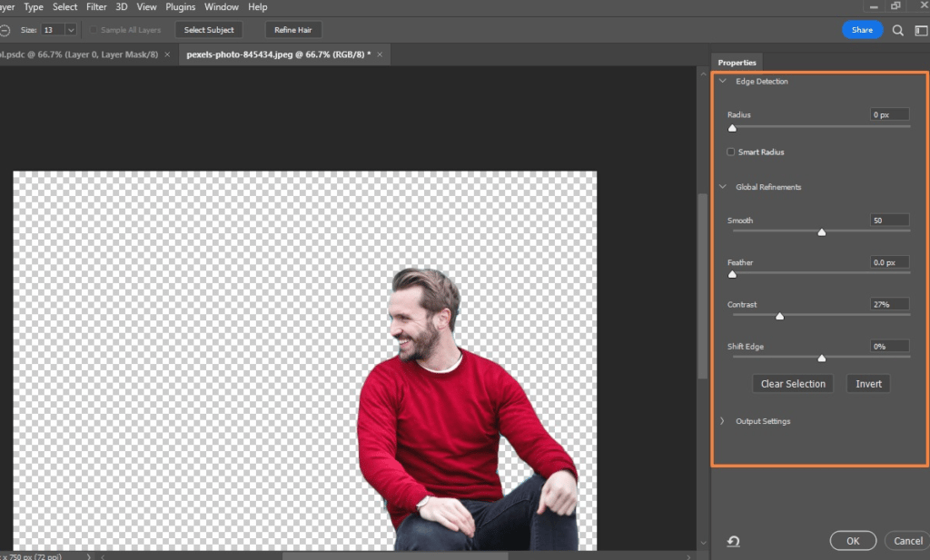Viewport: 930px width, 560px height.
Task: Click the reset workspace icon beside OK
Action: 733,541
